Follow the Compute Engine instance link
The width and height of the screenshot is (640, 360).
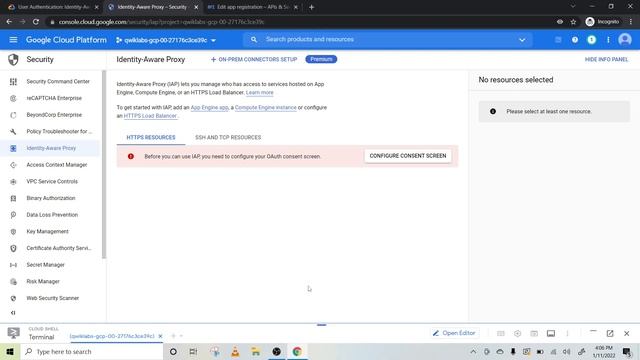pos(265,108)
